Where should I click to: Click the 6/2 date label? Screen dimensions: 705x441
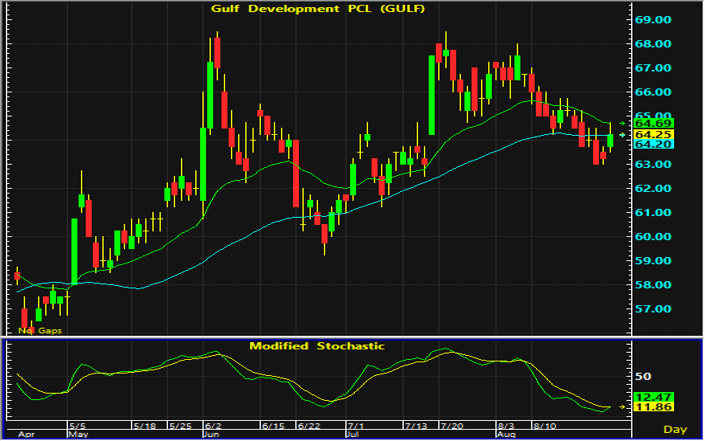[x=213, y=426]
